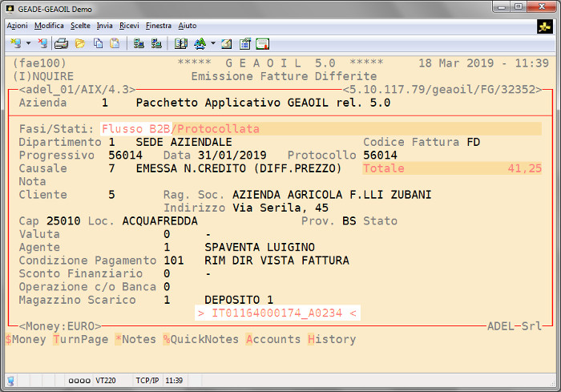Click the address book toolbar icon
The height and width of the screenshot is (392, 561).
click(181, 43)
